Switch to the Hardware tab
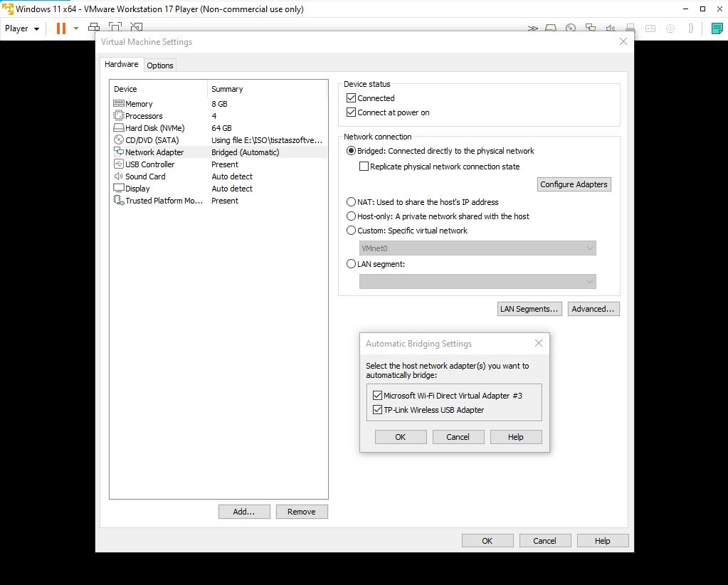Viewport: 728px width, 585px height. [x=121, y=64]
